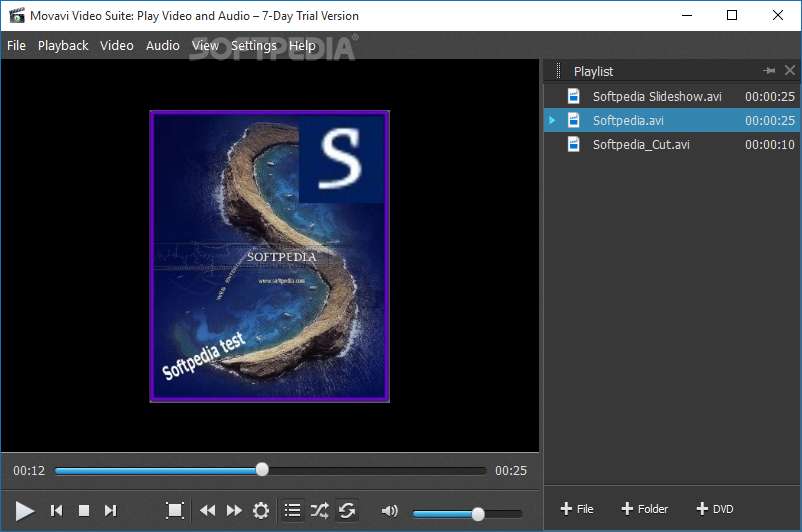Toggle repeat playback mode
The height and width of the screenshot is (532, 802).
click(x=347, y=510)
